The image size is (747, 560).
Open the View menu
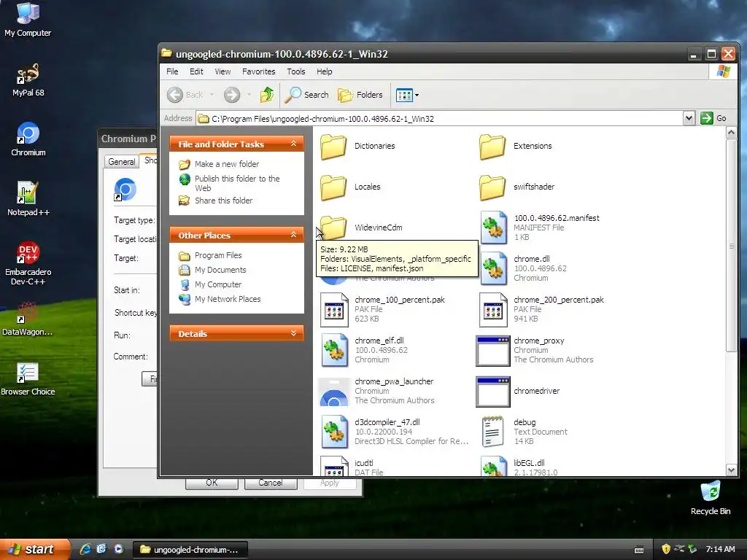[x=222, y=71]
